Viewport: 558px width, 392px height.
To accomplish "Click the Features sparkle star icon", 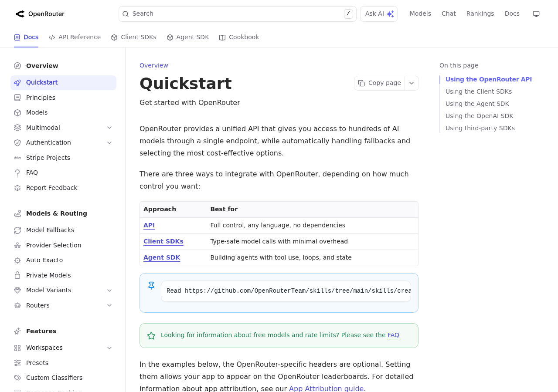I will [17, 331].
